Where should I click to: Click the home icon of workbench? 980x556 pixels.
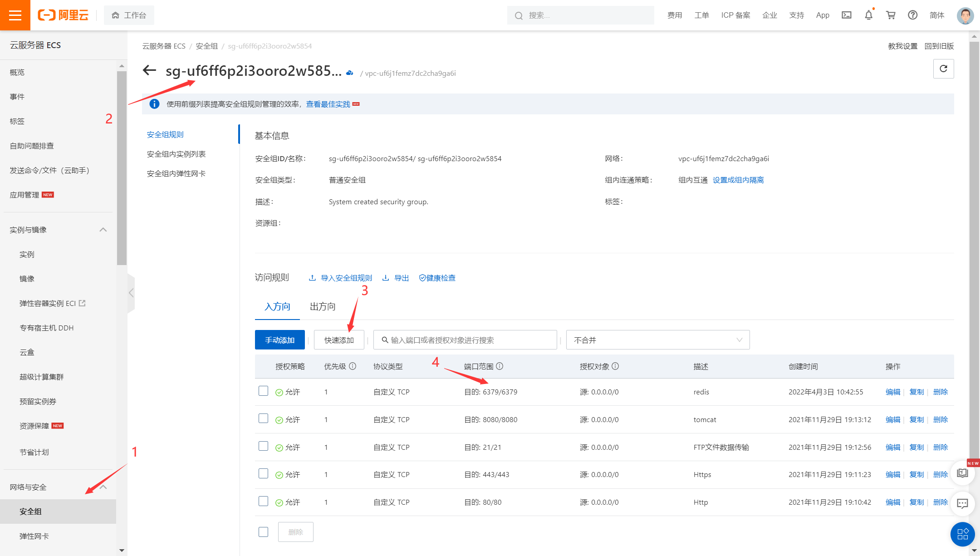pyautogui.click(x=115, y=15)
